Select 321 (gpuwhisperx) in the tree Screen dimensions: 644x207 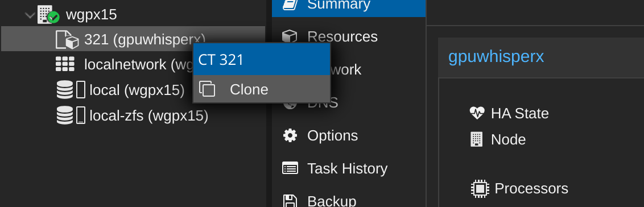coord(133,39)
